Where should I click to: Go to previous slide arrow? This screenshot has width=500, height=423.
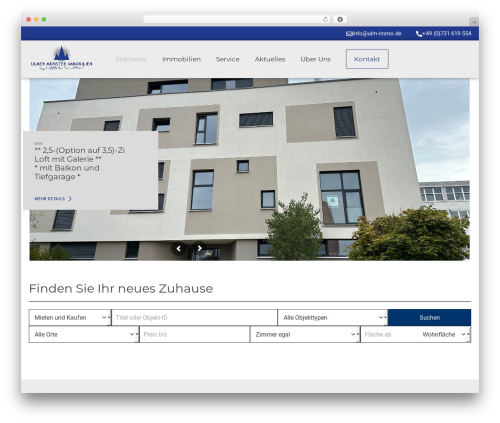coord(179,248)
